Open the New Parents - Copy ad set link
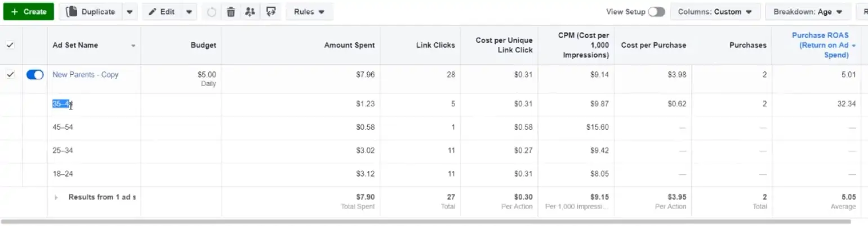 pos(86,75)
